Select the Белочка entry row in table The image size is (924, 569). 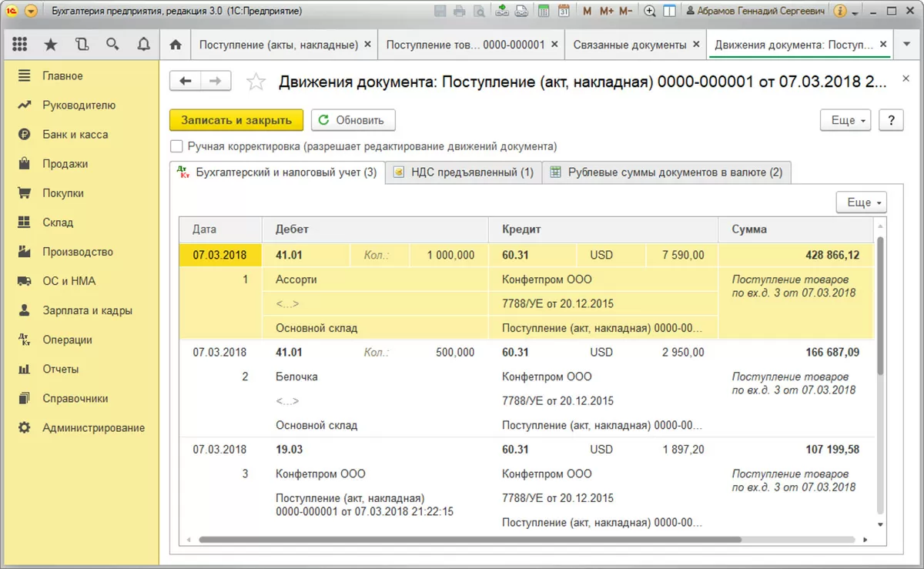click(296, 377)
